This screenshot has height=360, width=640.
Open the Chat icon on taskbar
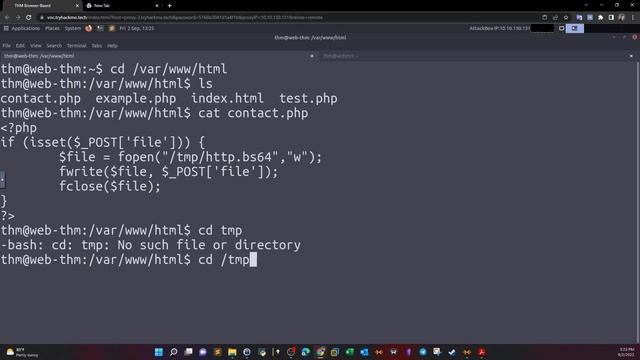point(203,352)
